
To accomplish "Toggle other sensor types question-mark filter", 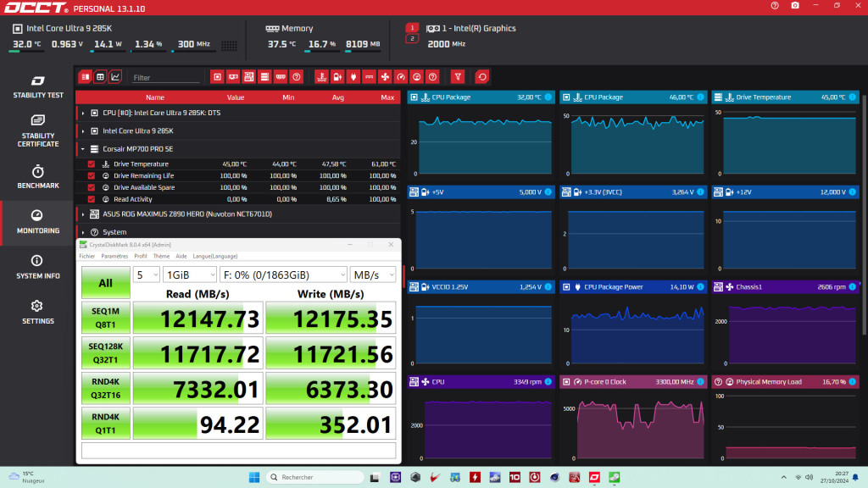I will [x=433, y=77].
